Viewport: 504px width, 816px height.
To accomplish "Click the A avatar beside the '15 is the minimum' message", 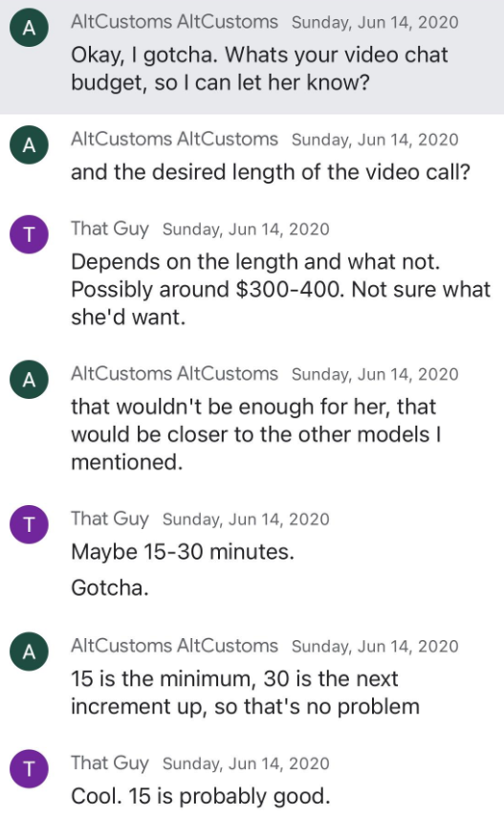I will point(29,651).
